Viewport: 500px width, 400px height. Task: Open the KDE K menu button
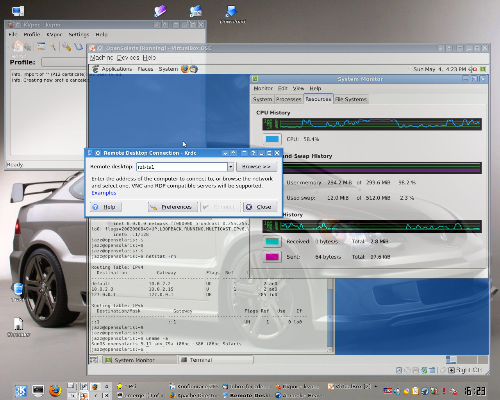[x=21, y=391]
